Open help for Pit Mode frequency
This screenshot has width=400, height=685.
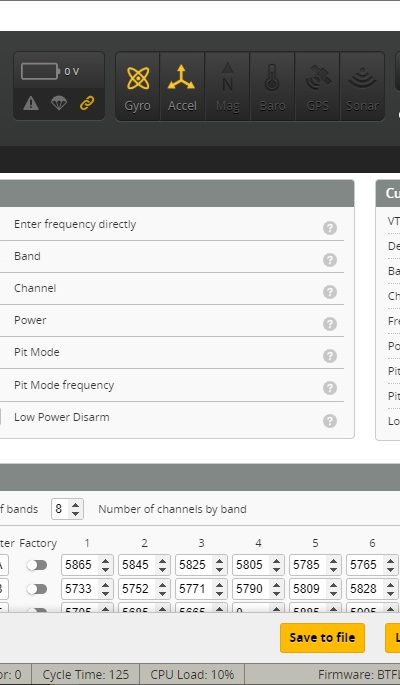(330, 388)
